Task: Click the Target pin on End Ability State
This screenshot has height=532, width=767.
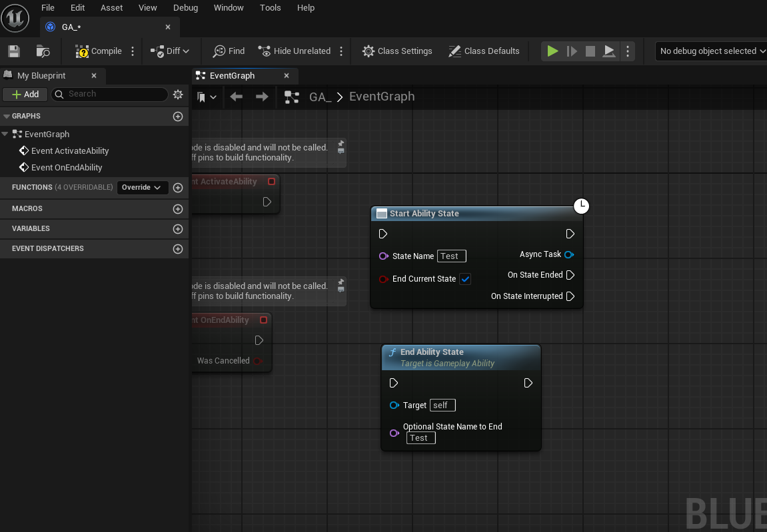Action: point(394,405)
